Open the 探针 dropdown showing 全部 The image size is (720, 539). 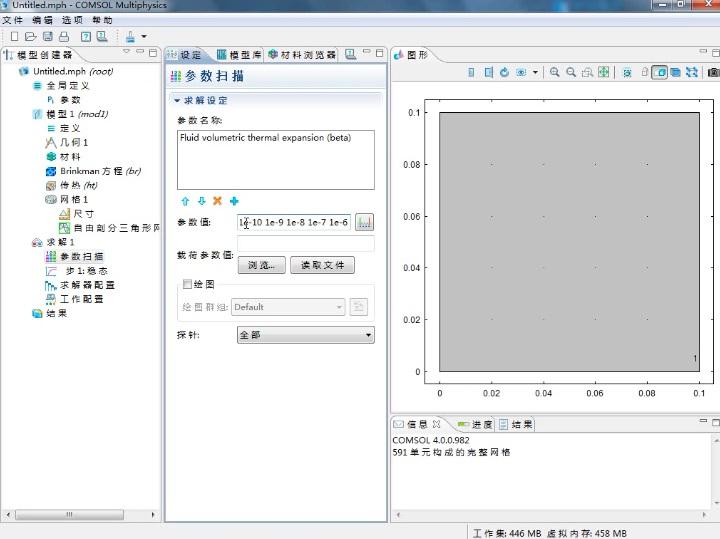[x=306, y=335]
